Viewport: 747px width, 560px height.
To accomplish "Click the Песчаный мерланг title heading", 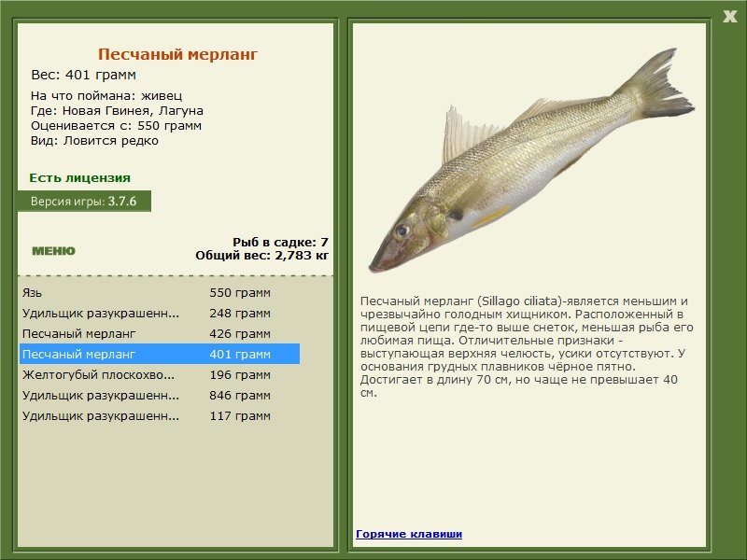I will pos(177,54).
